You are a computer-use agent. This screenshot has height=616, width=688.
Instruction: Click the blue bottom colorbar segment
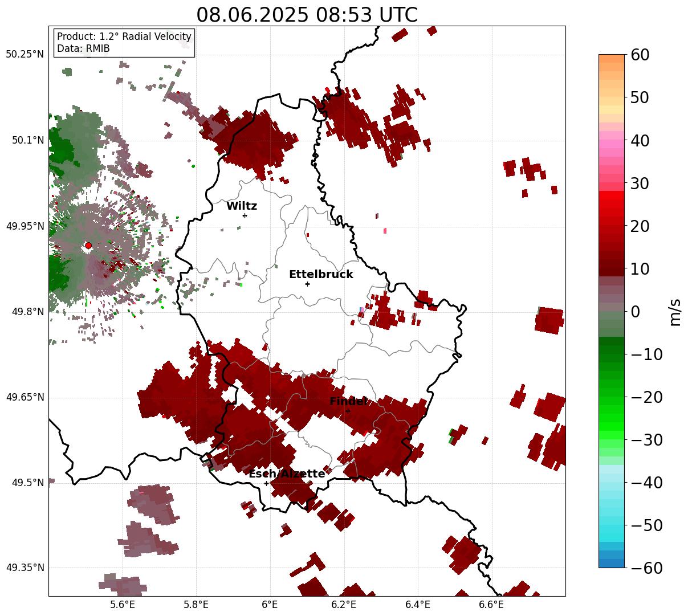tap(612, 563)
